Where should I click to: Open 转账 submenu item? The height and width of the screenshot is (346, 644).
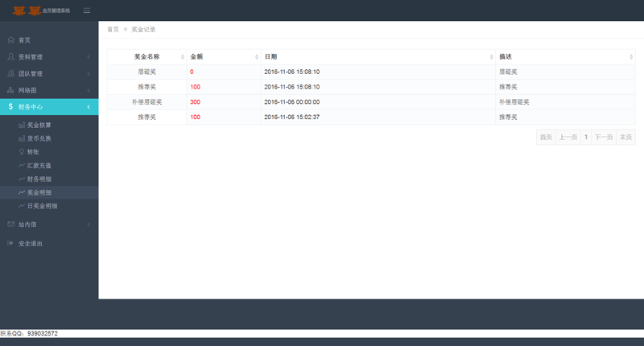click(x=49, y=152)
